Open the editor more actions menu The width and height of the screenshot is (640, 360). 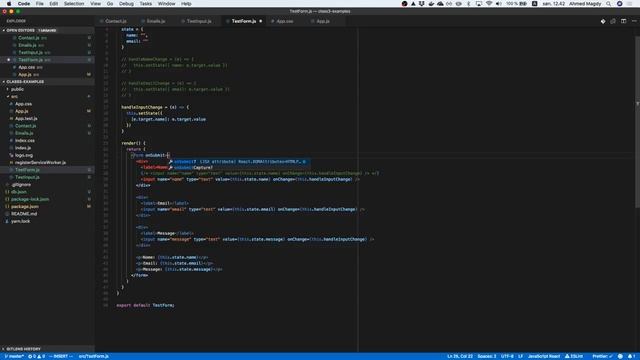[x=634, y=21]
